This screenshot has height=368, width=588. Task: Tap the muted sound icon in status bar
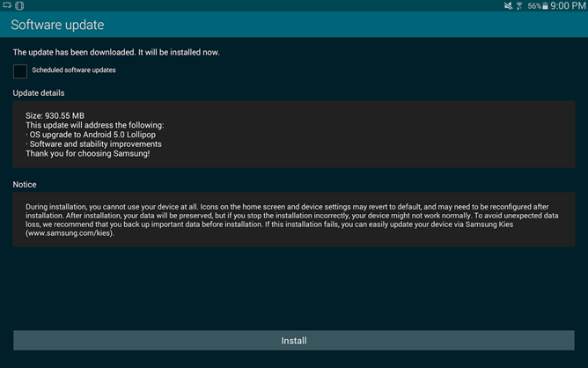[507, 6]
